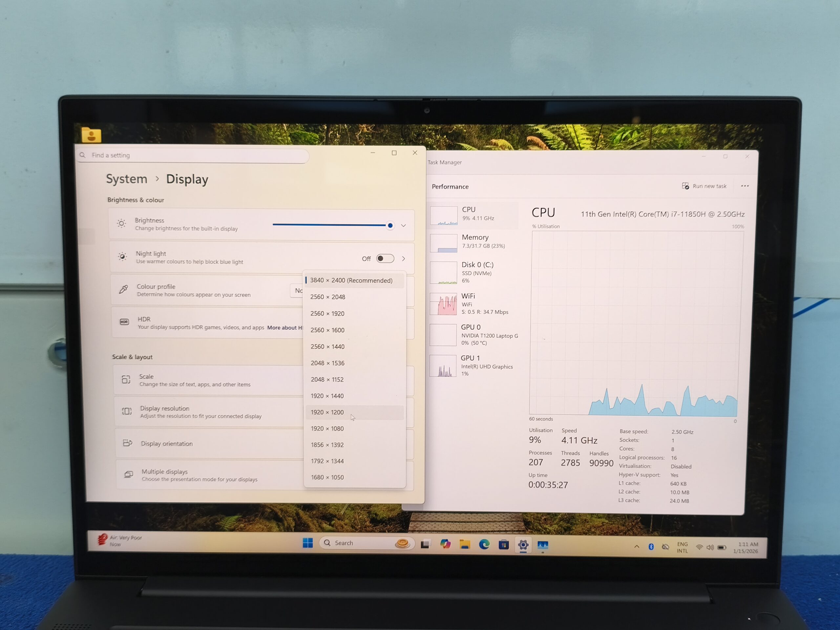Open Night light settings chevron

403,259
